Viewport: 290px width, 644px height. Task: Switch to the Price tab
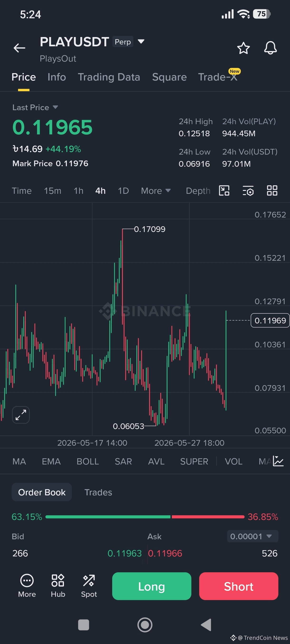pyautogui.click(x=24, y=77)
